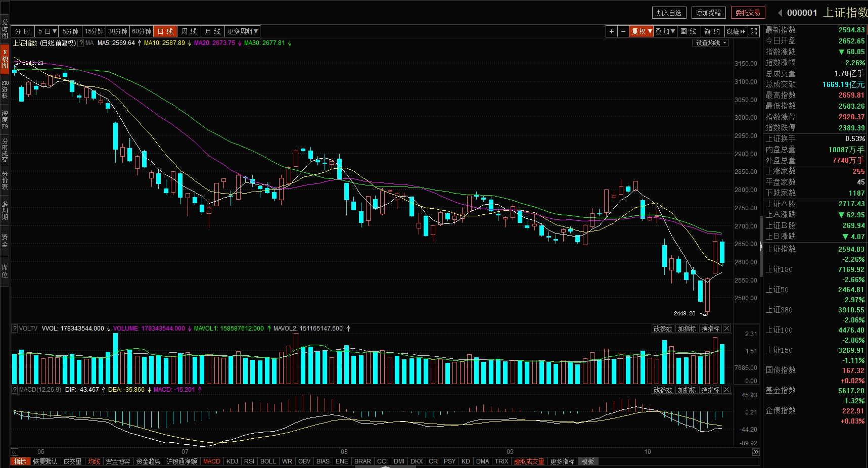
Task: Expand 更多周期 dropdown
Action: (243, 31)
